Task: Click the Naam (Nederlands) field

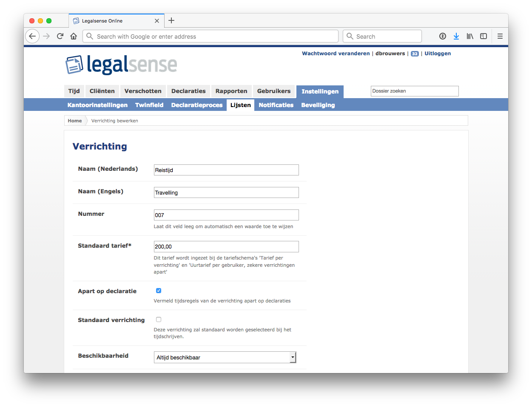Action: click(226, 170)
